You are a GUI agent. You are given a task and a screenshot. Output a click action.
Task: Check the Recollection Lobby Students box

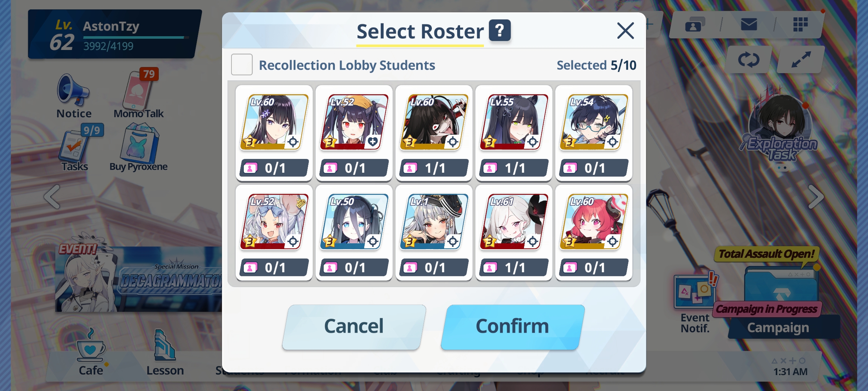pos(242,65)
